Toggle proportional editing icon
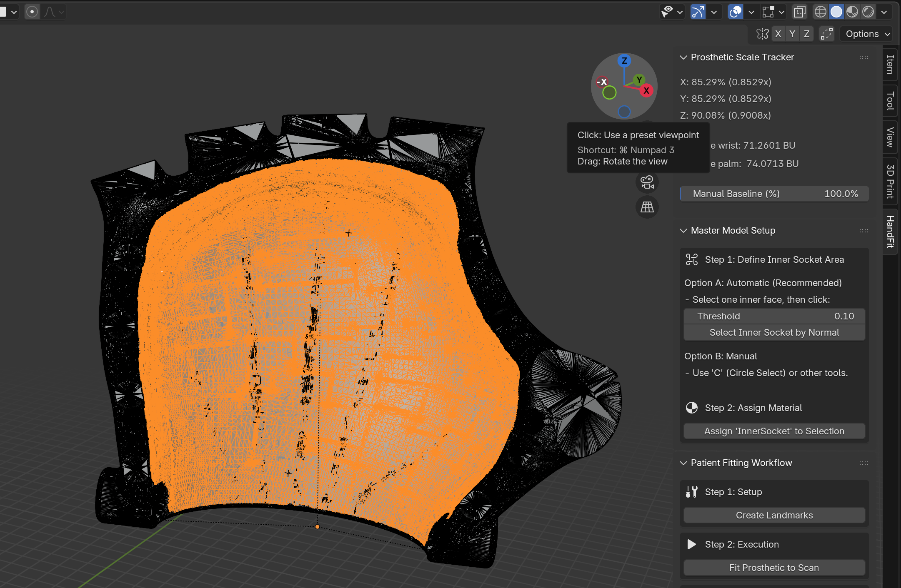 pyautogui.click(x=32, y=12)
